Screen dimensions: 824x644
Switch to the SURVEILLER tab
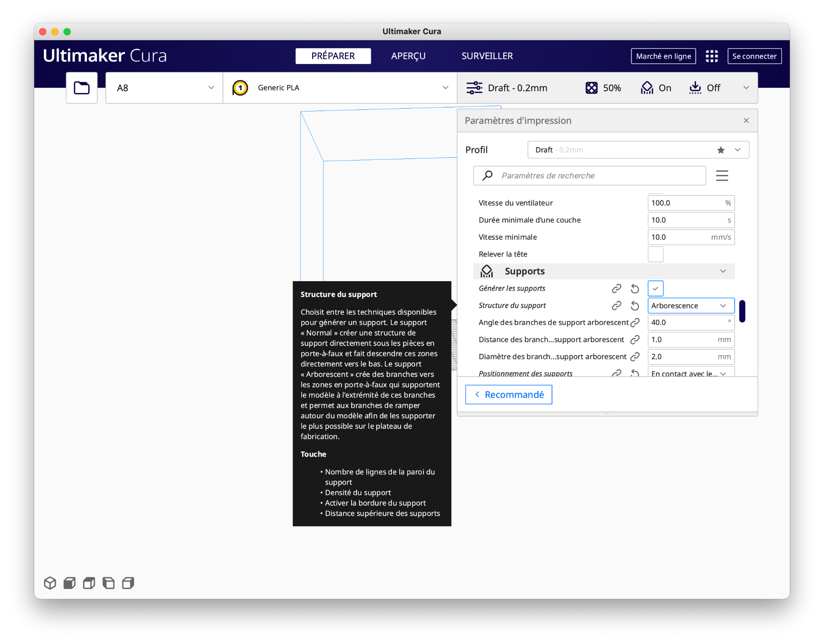tap(487, 56)
